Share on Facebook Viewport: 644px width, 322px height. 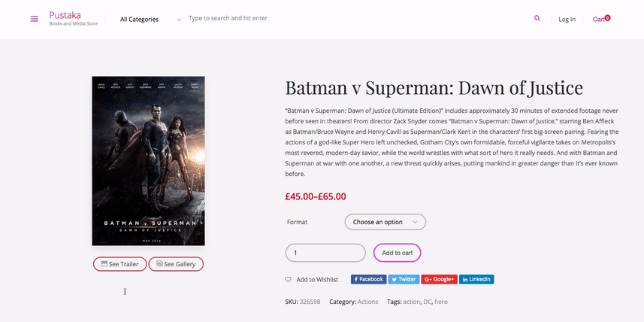[369, 279]
